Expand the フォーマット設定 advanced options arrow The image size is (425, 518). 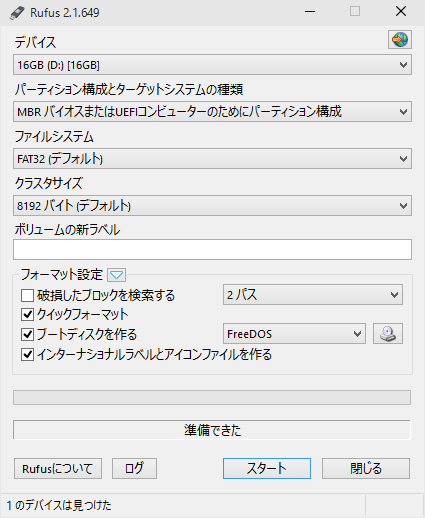click(116, 275)
